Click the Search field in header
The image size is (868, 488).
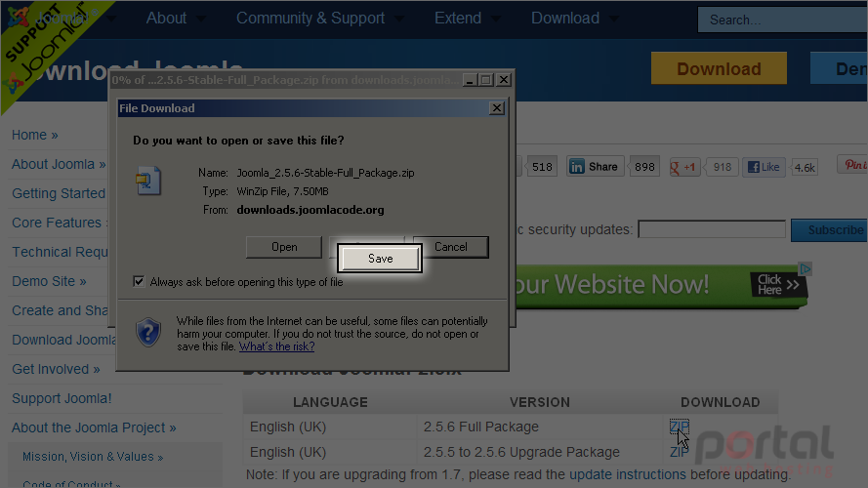tap(782, 20)
